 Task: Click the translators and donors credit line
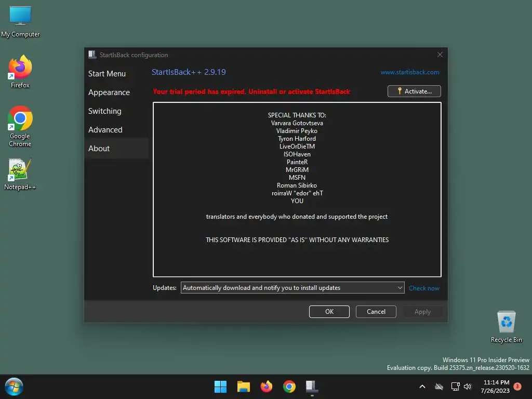(x=297, y=217)
